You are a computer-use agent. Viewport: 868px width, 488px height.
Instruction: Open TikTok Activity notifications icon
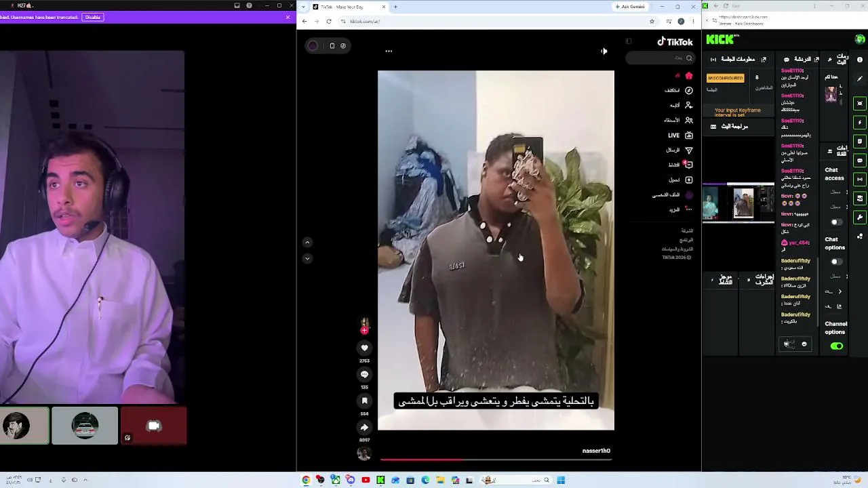click(689, 165)
